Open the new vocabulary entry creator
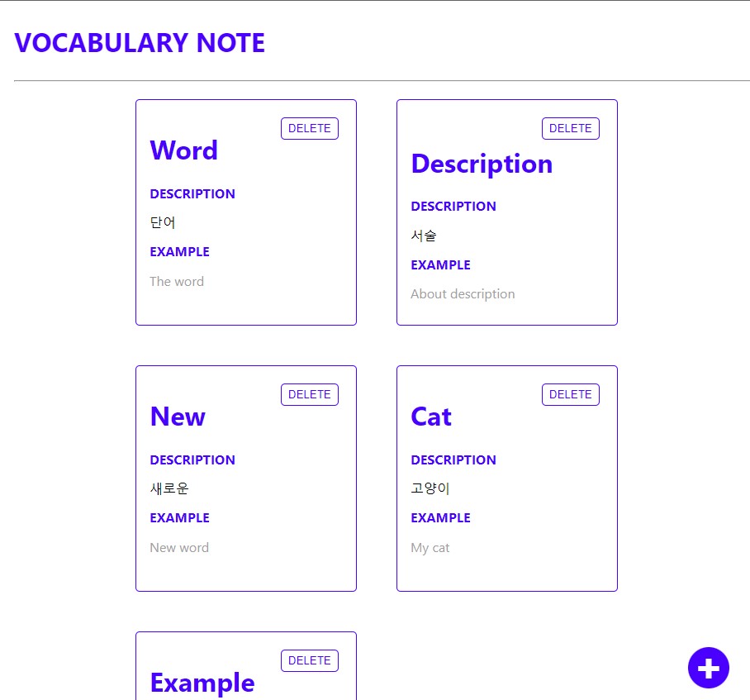The height and width of the screenshot is (700, 750). click(708, 668)
